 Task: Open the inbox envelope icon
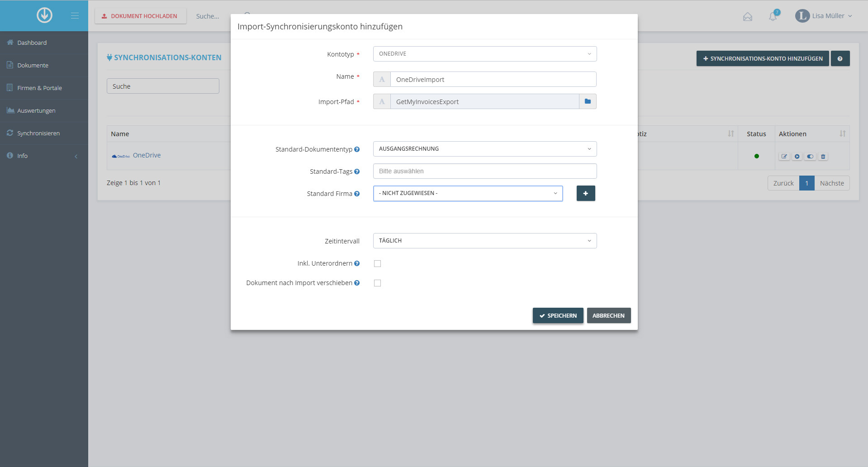pos(748,17)
